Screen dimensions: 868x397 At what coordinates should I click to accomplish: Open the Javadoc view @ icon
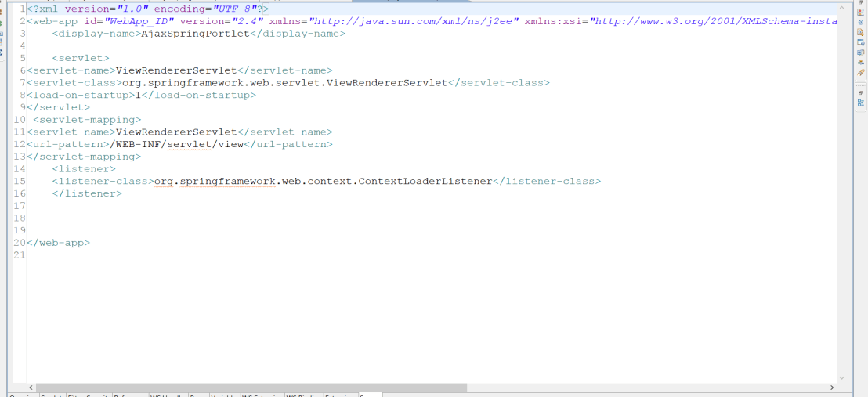coord(861,23)
